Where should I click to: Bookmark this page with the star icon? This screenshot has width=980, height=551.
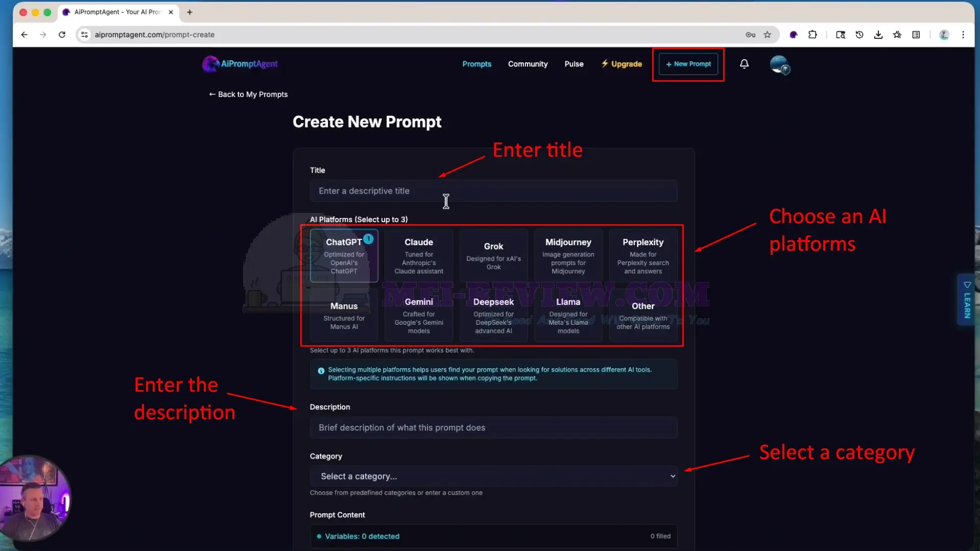pyautogui.click(x=767, y=35)
